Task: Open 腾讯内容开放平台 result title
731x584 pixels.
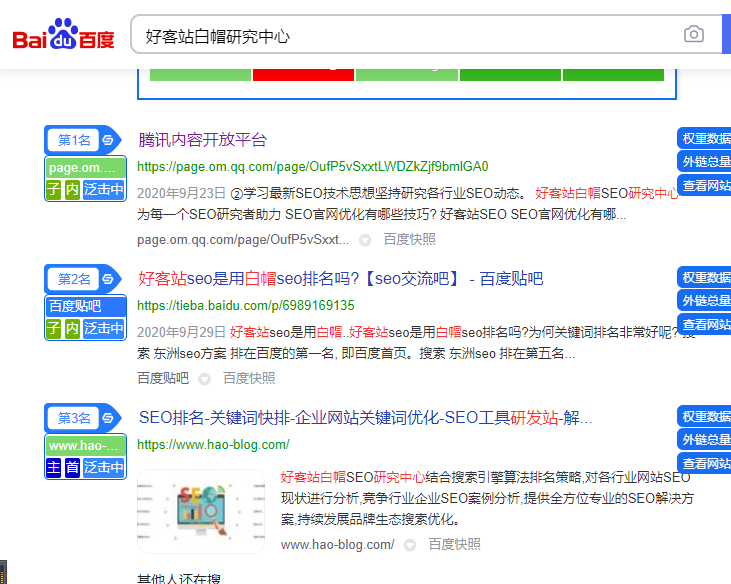Action: click(x=202, y=140)
